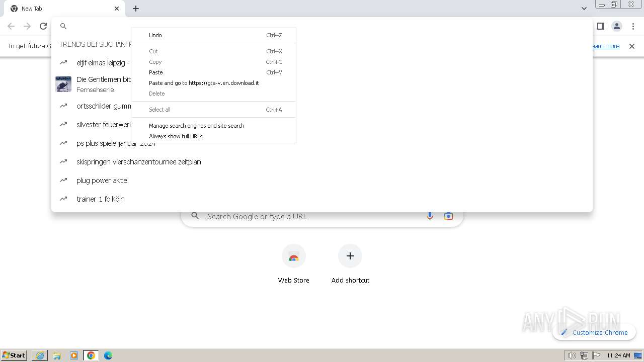
Task: Choose Paste from the context menu
Action: (x=213, y=72)
